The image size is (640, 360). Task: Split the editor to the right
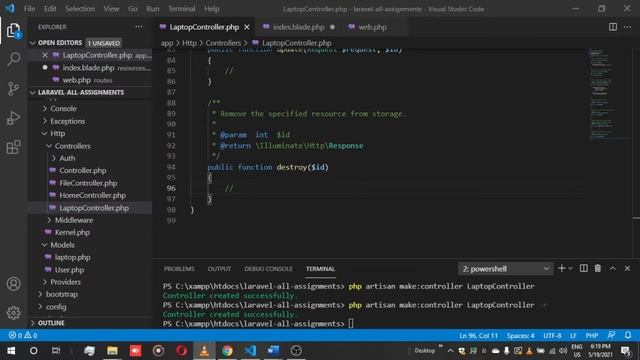click(x=613, y=27)
